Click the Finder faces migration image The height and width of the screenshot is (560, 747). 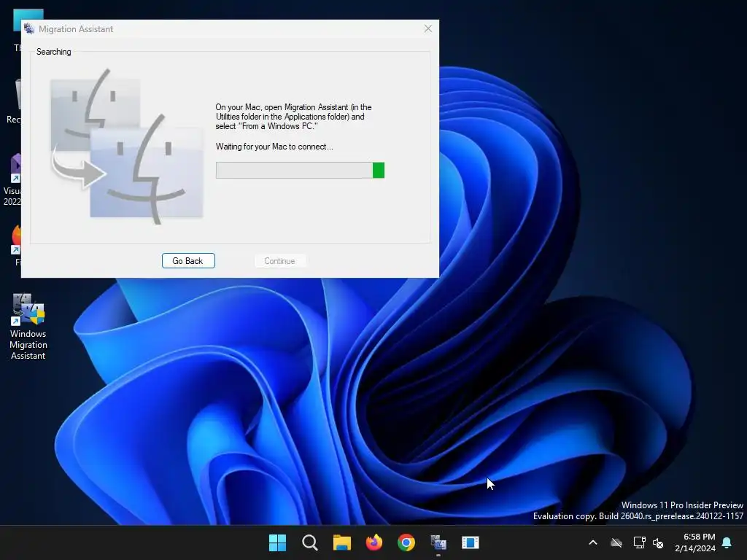[127, 147]
